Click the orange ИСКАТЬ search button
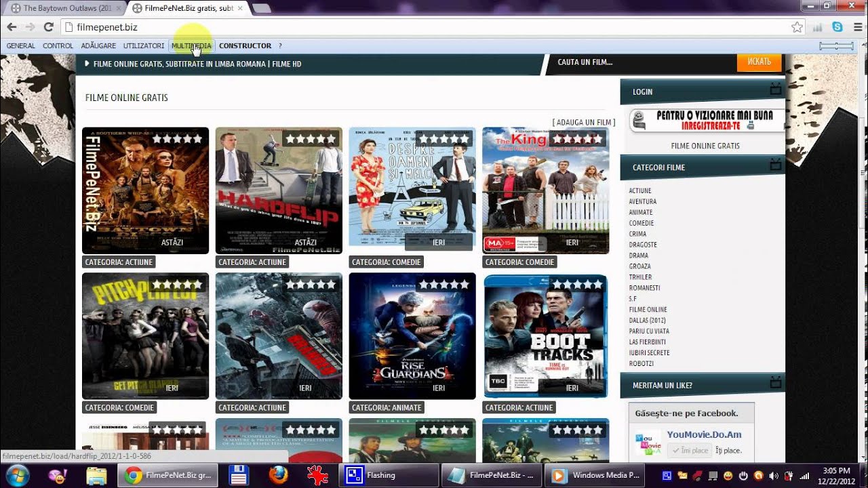 pyautogui.click(x=759, y=62)
